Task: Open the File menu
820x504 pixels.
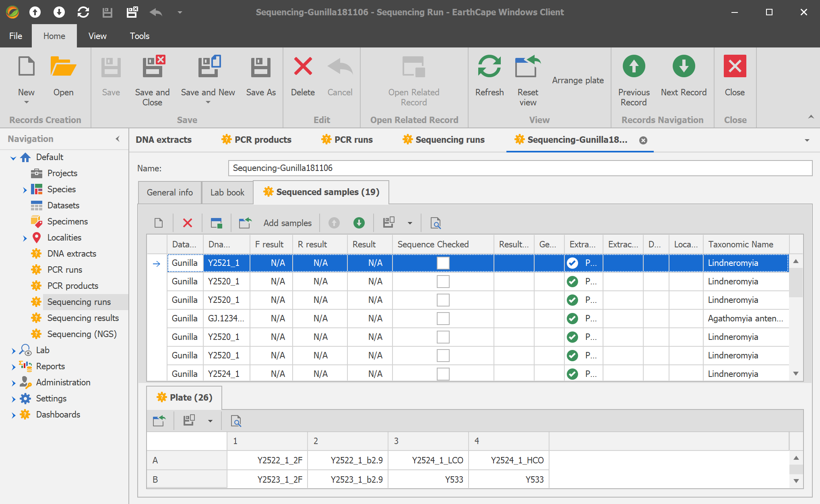Action: (16, 36)
